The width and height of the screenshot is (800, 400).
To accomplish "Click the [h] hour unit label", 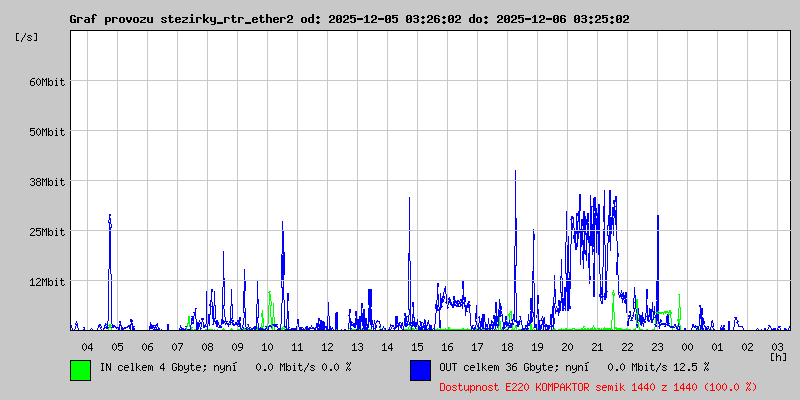I will click(x=779, y=357).
